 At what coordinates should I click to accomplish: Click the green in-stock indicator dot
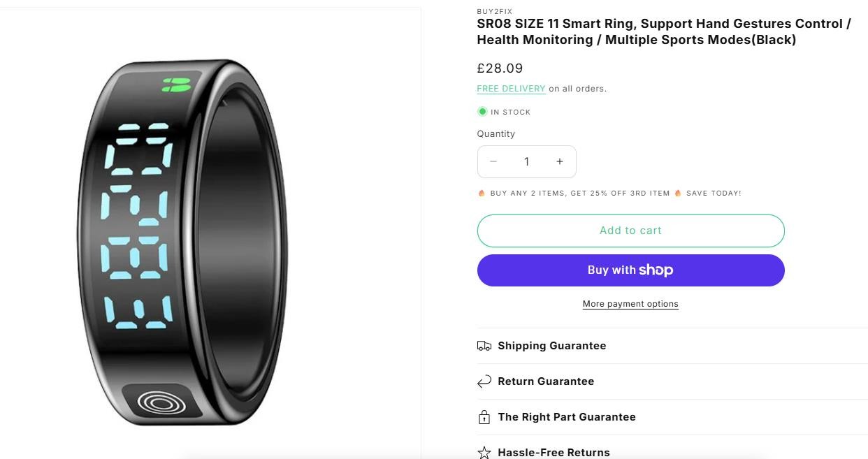click(x=482, y=112)
